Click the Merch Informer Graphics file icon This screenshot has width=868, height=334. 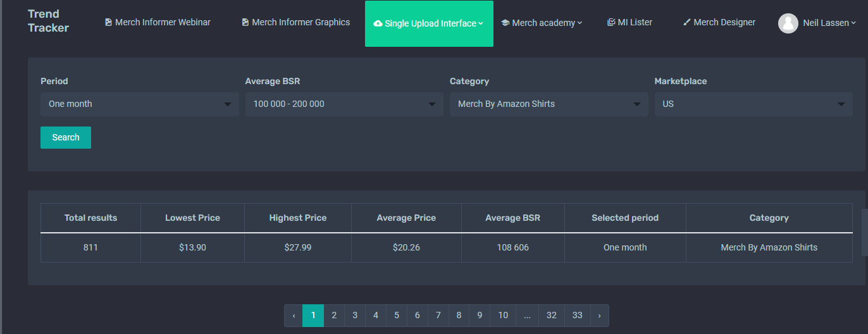[x=245, y=22]
